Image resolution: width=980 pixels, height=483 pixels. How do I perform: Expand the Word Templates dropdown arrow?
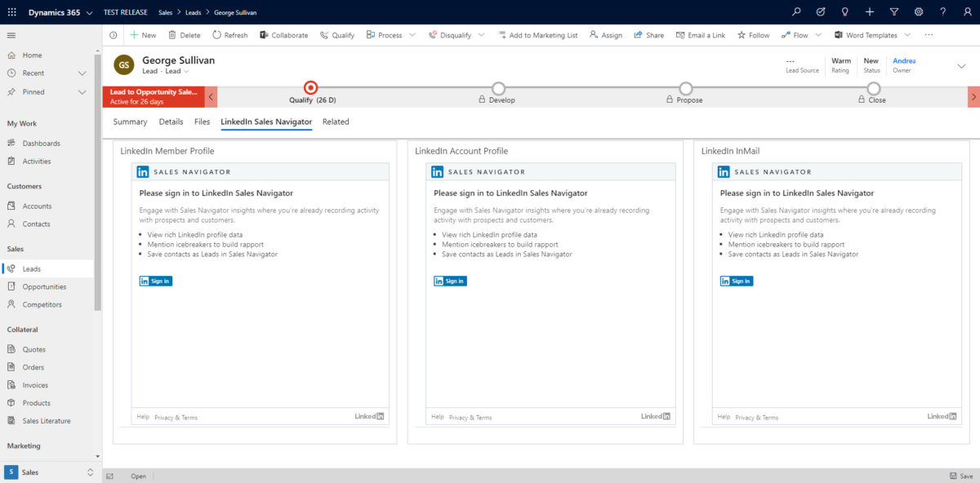[x=907, y=35]
